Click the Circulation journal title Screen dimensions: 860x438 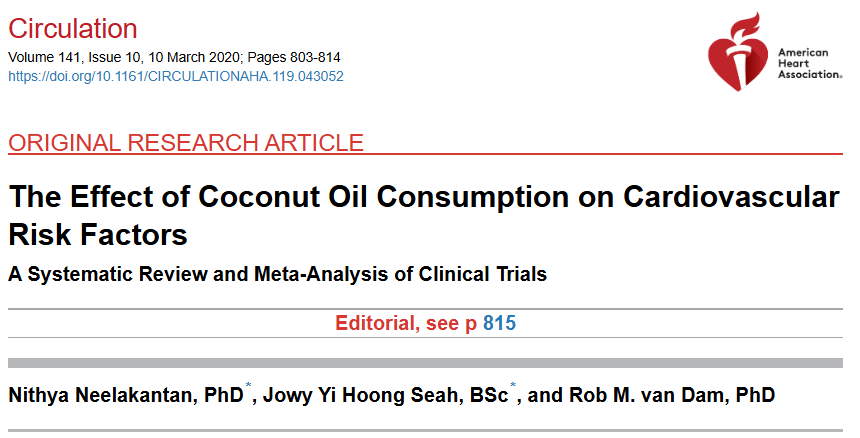[x=72, y=29]
